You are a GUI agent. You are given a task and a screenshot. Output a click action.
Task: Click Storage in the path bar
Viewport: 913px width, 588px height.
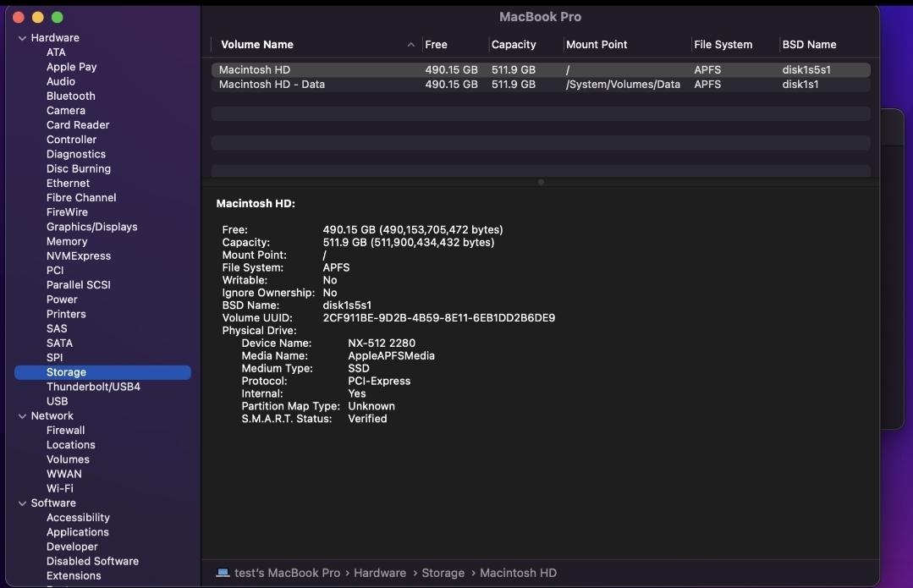tap(443, 573)
